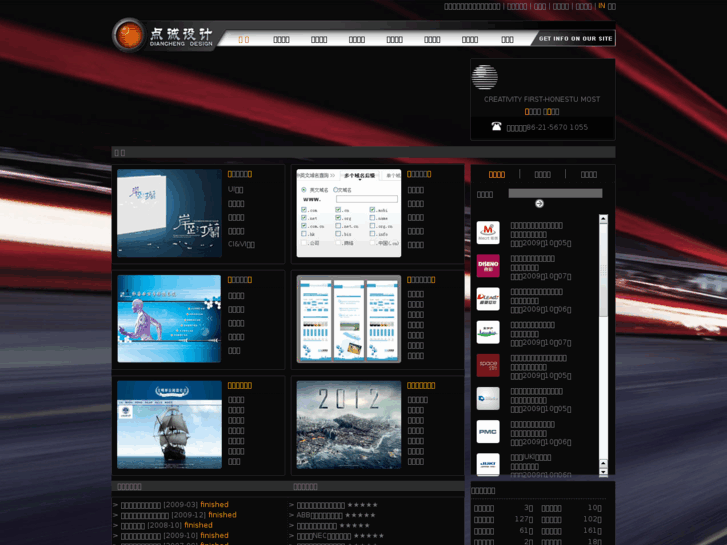The height and width of the screenshot is (545, 727).
Task: Click the phone number 86-21-5670 1055
Action: tap(557, 127)
